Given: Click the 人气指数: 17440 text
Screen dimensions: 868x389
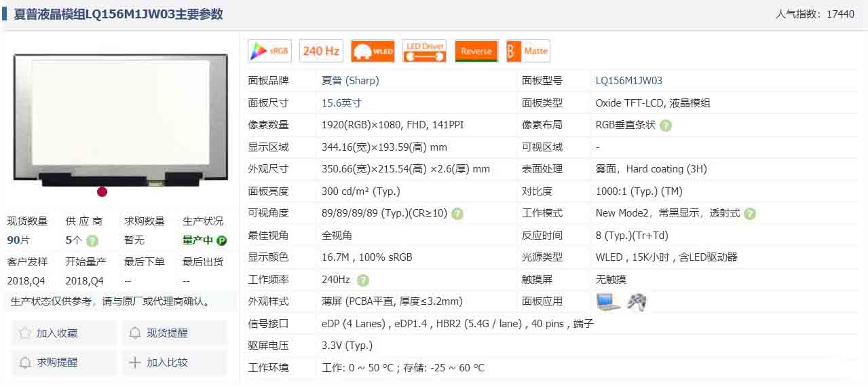Looking at the screenshot, I should point(815,14).
